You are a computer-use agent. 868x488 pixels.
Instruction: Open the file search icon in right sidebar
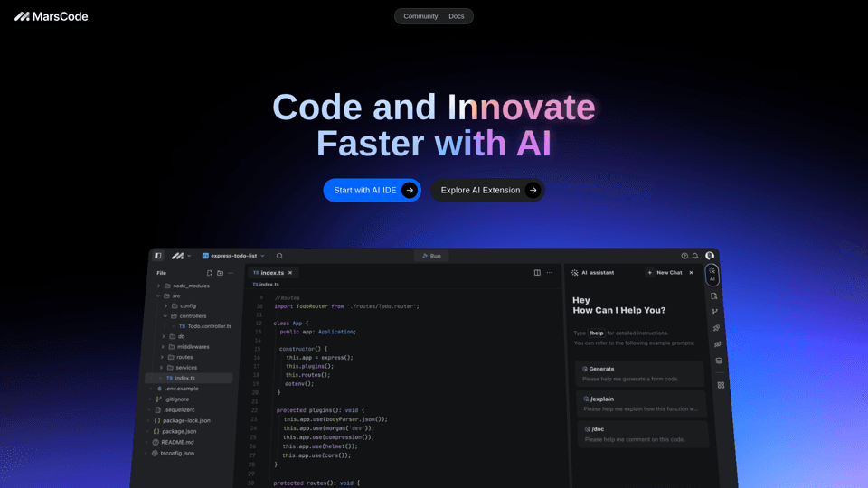click(x=714, y=296)
